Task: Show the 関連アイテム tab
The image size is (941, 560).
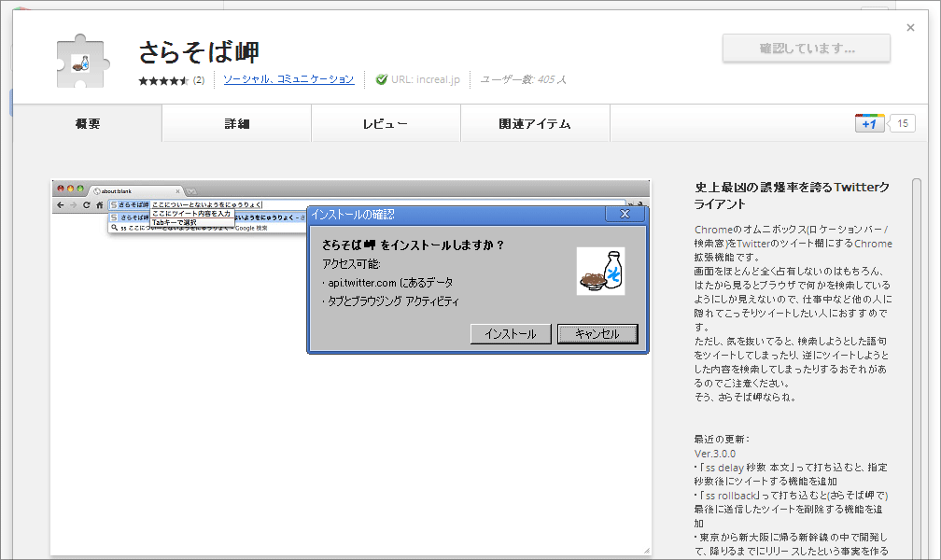Action: click(535, 123)
